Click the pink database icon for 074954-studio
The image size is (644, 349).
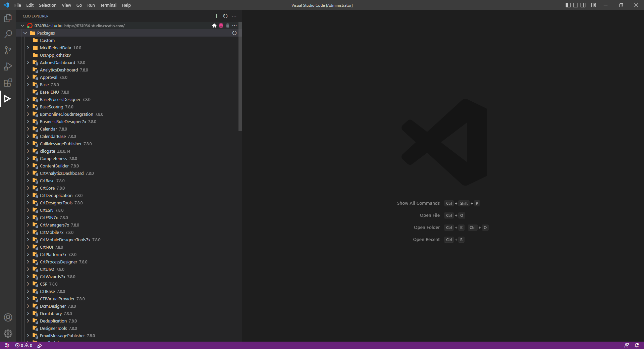221,26
